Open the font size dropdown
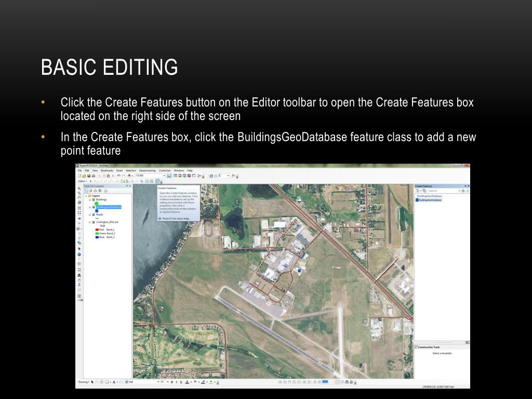The height and width of the screenshot is (399, 532). [x=168, y=382]
